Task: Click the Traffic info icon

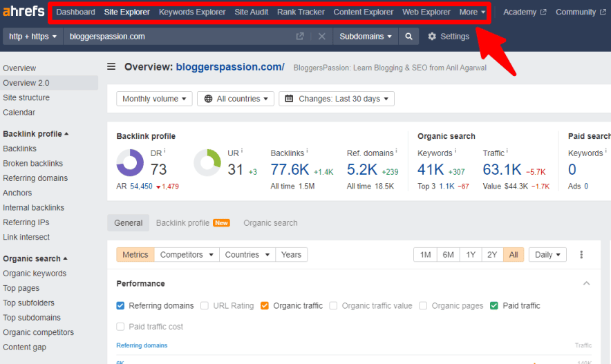Action: pyautogui.click(x=507, y=151)
